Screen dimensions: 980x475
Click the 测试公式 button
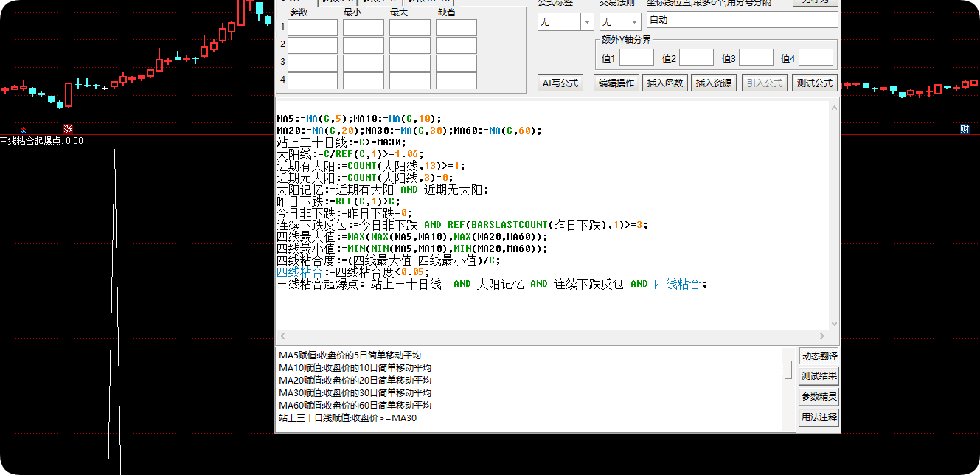[815, 83]
